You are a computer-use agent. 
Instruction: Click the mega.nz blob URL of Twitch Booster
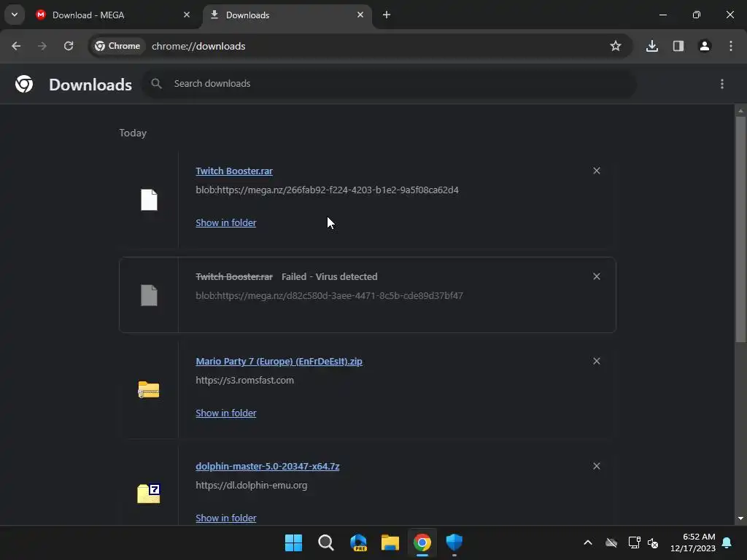[x=327, y=190]
